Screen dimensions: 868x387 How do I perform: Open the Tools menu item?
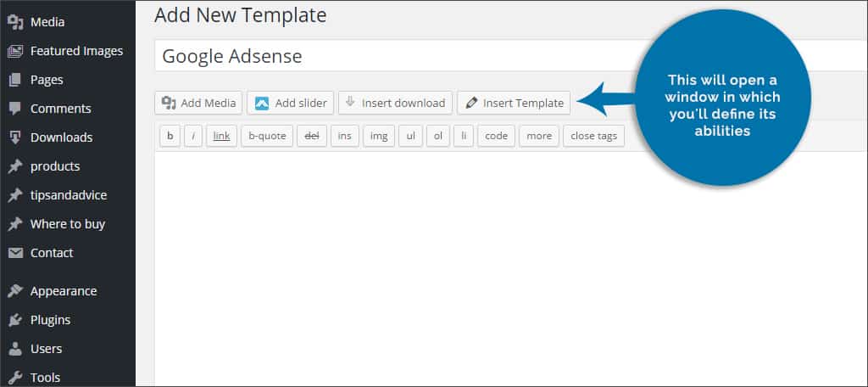(46, 378)
